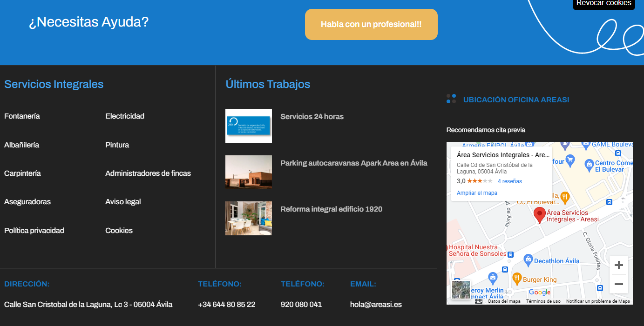Screen dimensions: 644x326
Task: Open Albañilería service link
Action: (21, 145)
